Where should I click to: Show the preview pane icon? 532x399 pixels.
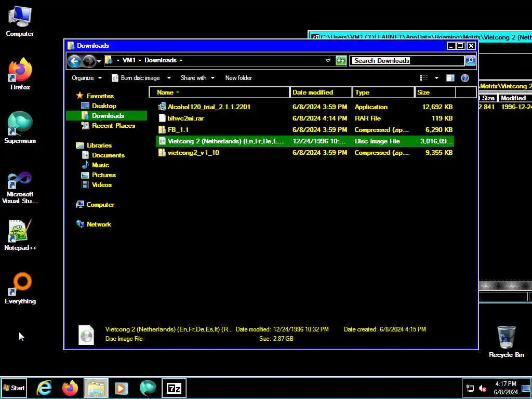pyautogui.click(x=450, y=78)
